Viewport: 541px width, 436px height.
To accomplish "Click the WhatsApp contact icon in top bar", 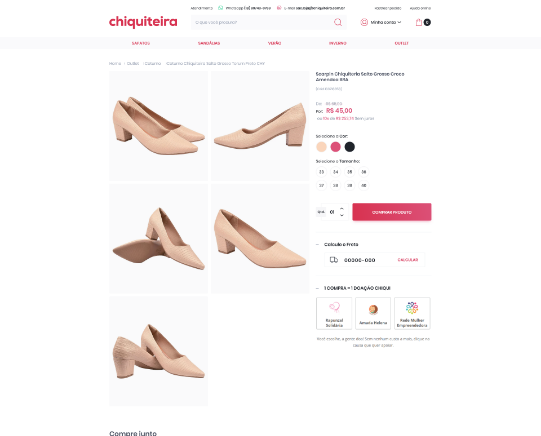I will point(220,8).
